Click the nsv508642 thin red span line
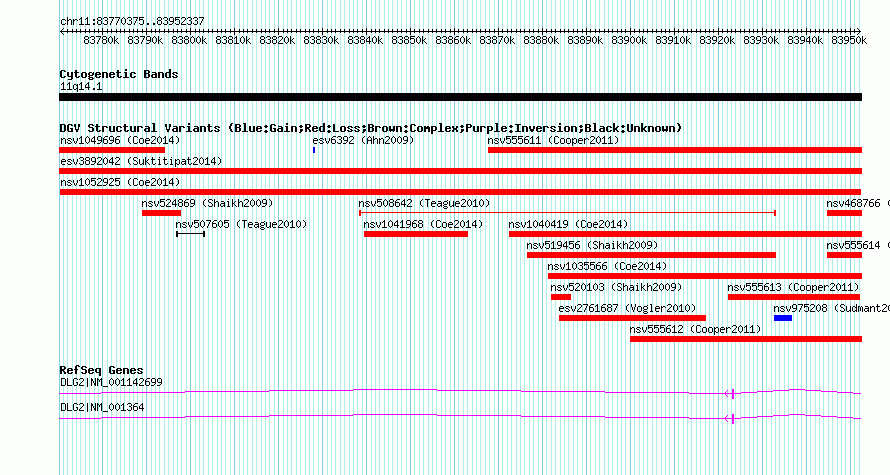The width and height of the screenshot is (890, 475). [x=568, y=213]
